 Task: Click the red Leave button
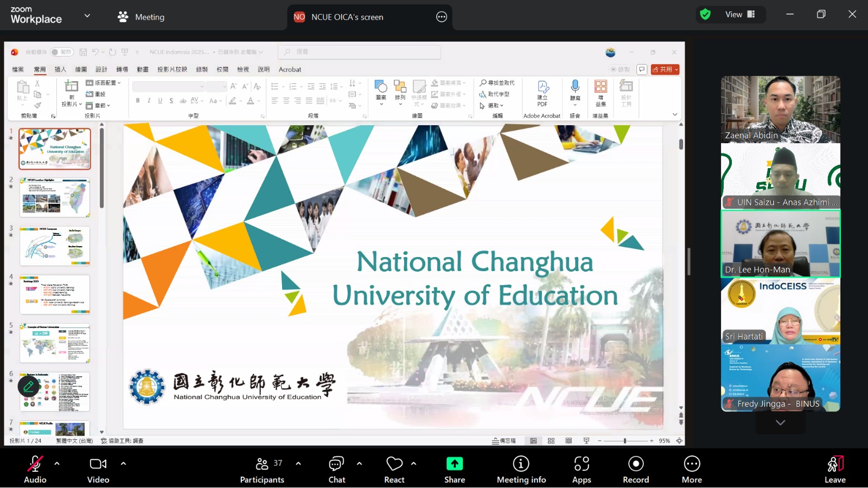835,470
